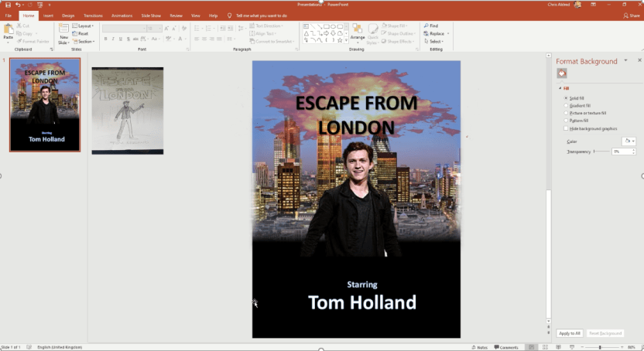The height and width of the screenshot is (351, 644).
Task: Select the Solid fill radio button
Action: click(567, 98)
